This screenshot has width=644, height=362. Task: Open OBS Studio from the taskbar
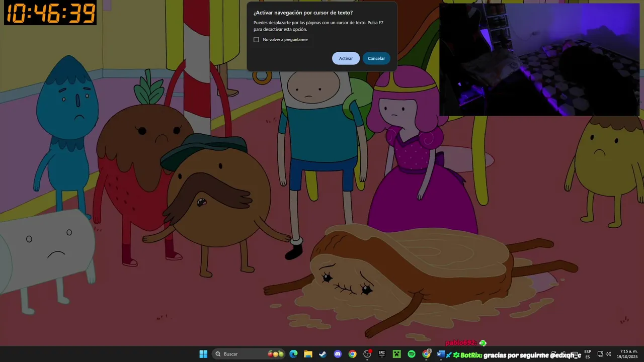(367, 354)
